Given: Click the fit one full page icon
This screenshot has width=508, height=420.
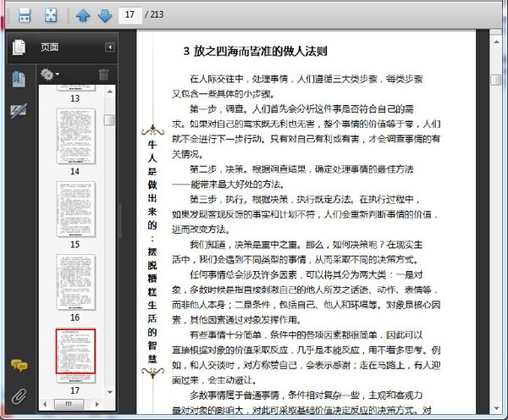Looking at the screenshot, I should click(x=51, y=15).
